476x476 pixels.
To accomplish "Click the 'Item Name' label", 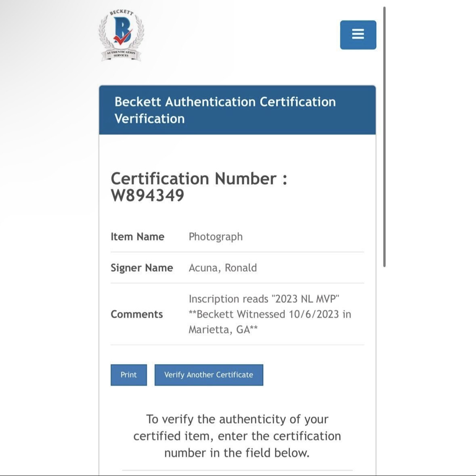I will click(x=138, y=237).
